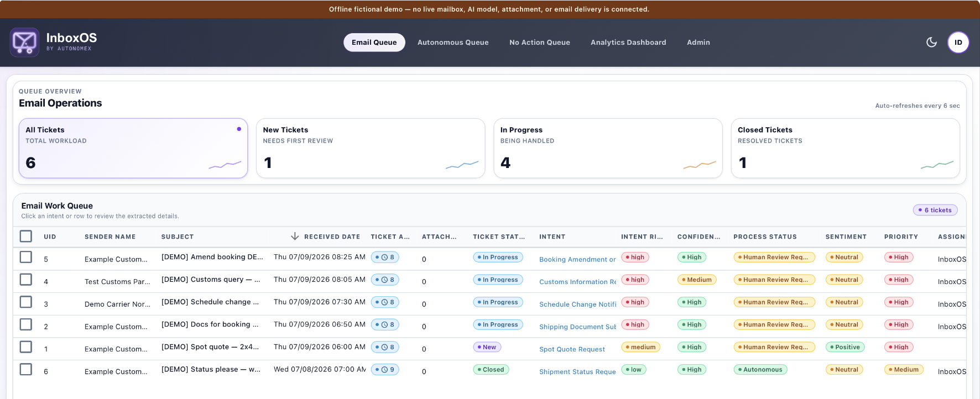This screenshot has height=399, width=980.
Task: Click ticket age badge 9 in Status please row
Action: (385, 370)
